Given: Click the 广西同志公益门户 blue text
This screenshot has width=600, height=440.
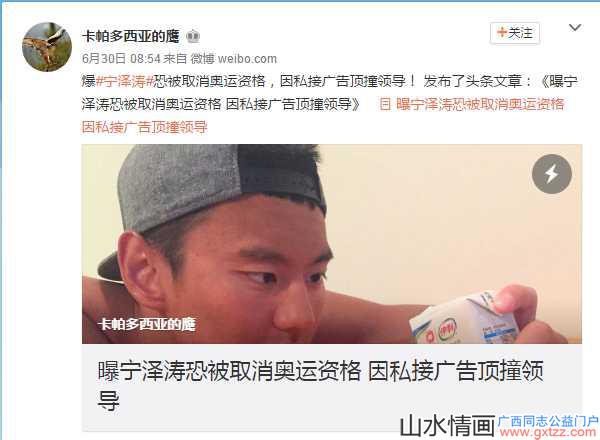Looking at the screenshot, I should coord(548,421).
